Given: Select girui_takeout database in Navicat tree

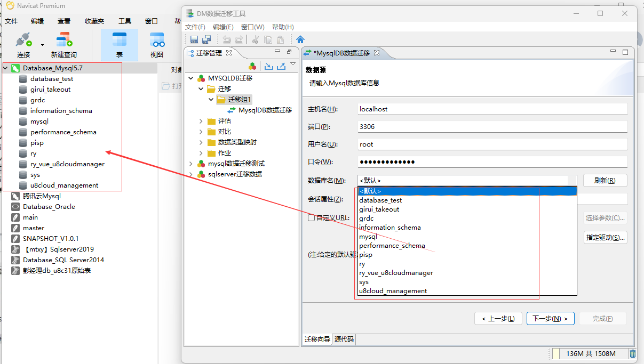Looking at the screenshot, I should (x=50, y=90).
